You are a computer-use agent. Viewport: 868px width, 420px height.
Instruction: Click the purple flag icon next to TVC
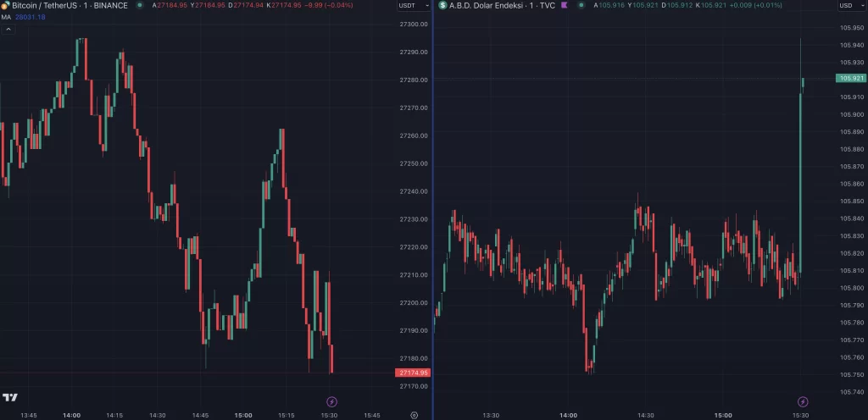coord(565,5)
